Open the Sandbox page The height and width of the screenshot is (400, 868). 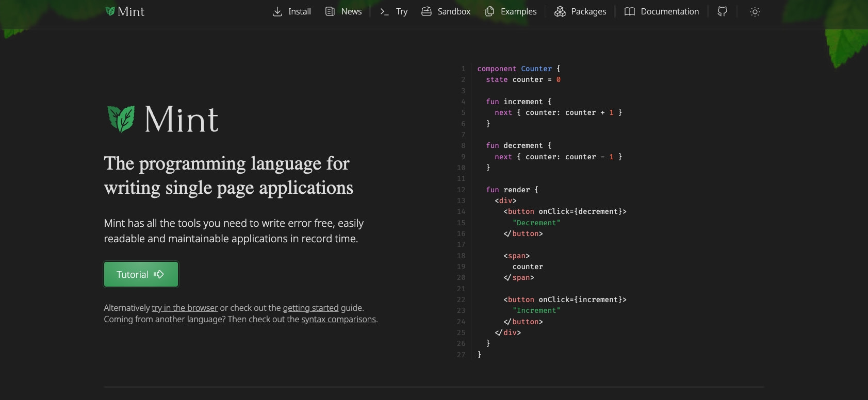point(446,11)
